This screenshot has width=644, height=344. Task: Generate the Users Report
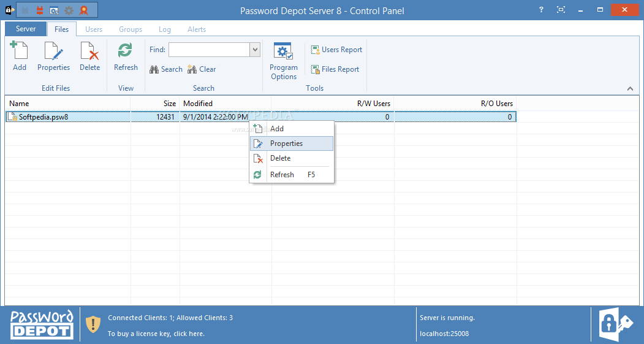tap(336, 50)
